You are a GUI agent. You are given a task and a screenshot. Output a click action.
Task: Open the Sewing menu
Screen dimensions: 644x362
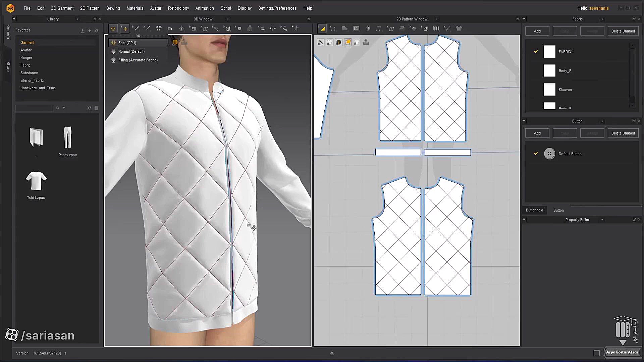point(113,8)
